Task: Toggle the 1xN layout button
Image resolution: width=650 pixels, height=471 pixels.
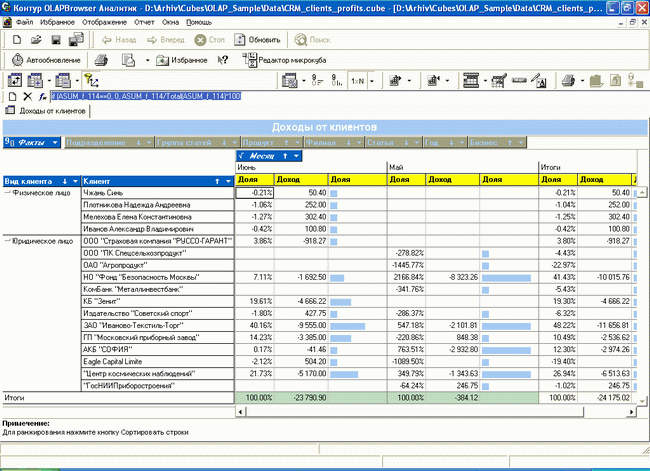Action: 357,81
